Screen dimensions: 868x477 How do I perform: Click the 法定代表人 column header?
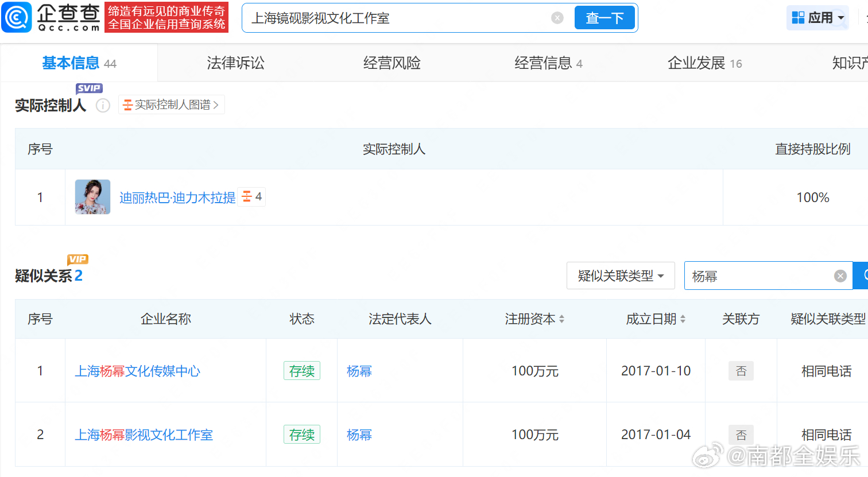click(x=400, y=319)
